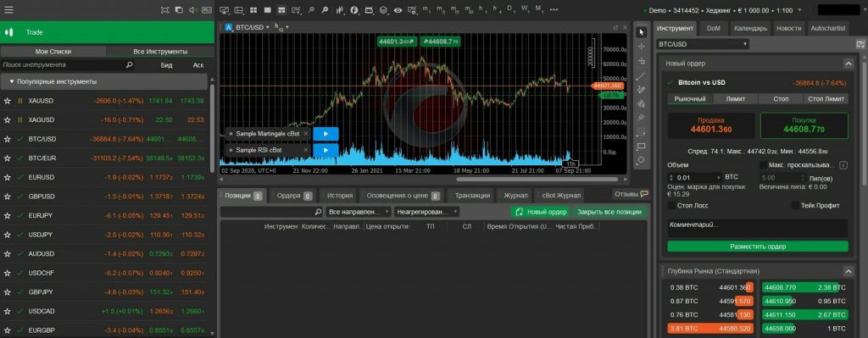Star the BTC/USD instrument in watchlist
The image size is (868, 338).
pyautogui.click(x=7, y=139)
